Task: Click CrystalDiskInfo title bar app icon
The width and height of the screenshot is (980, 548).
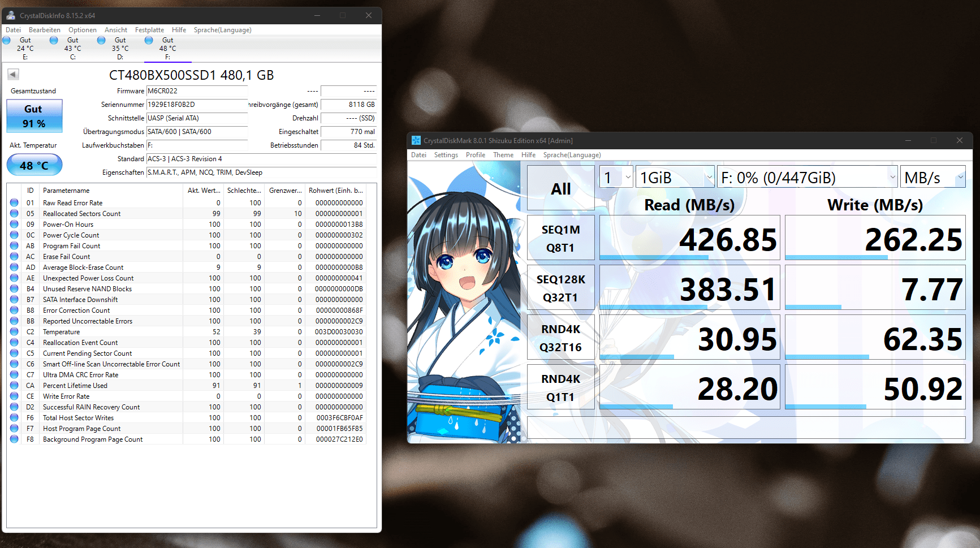Action: pos(11,15)
